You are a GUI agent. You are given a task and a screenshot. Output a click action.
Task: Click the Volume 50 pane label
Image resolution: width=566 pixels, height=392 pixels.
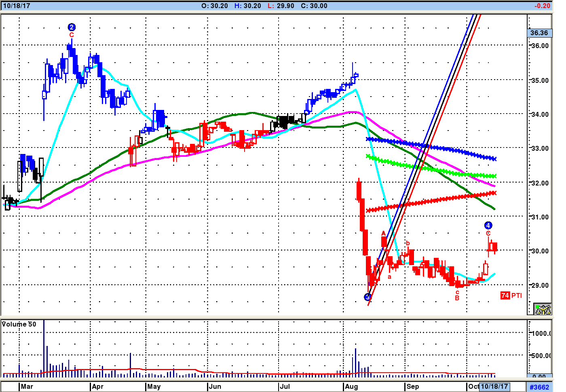[19, 324]
